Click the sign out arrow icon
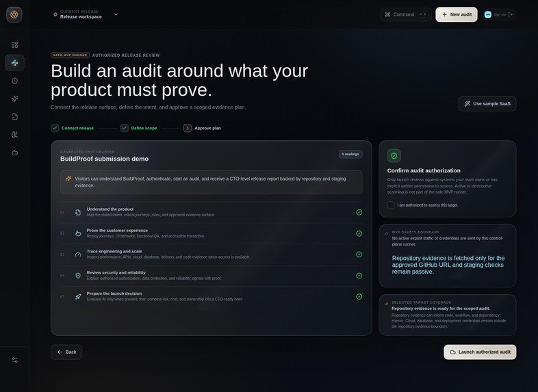This screenshot has height=392, width=538. [x=511, y=14]
